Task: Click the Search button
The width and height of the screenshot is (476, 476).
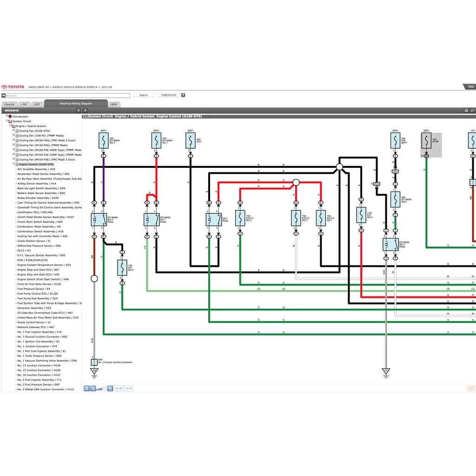Action: click(x=144, y=95)
